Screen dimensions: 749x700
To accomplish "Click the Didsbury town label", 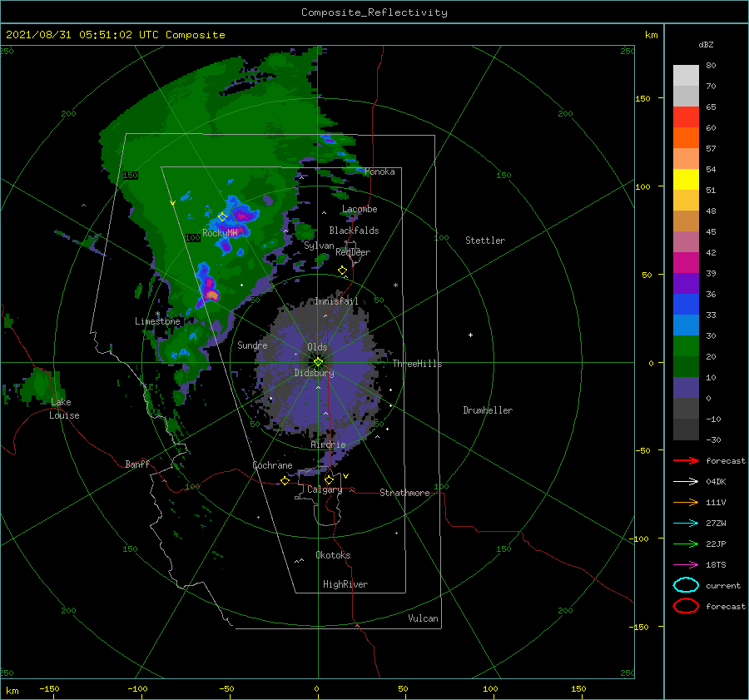I will pyautogui.click(x=315, y=373).
